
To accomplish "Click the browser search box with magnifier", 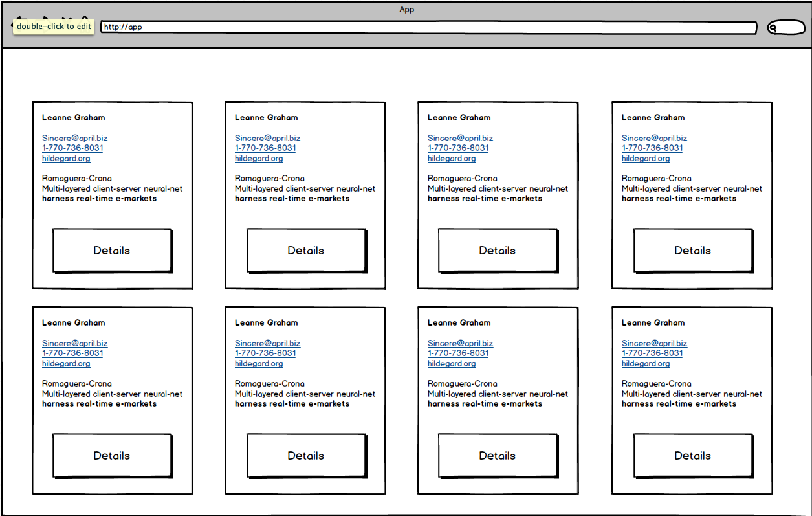I will 785,27.
